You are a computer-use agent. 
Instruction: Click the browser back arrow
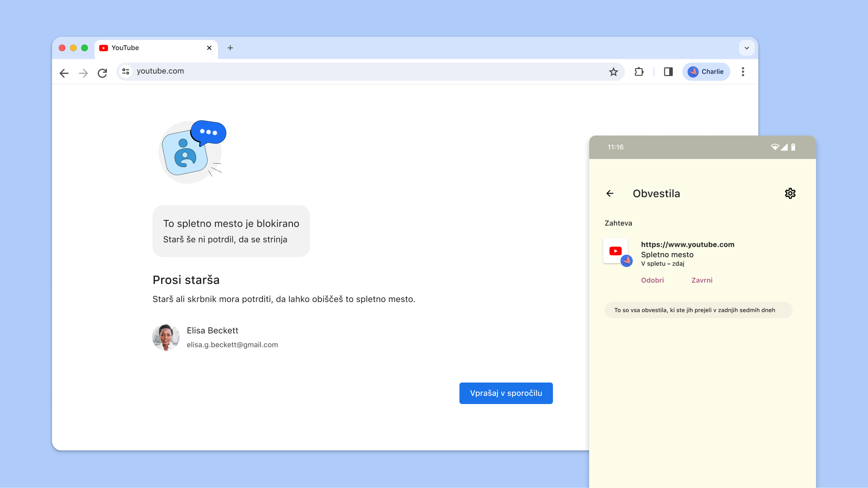64,73
